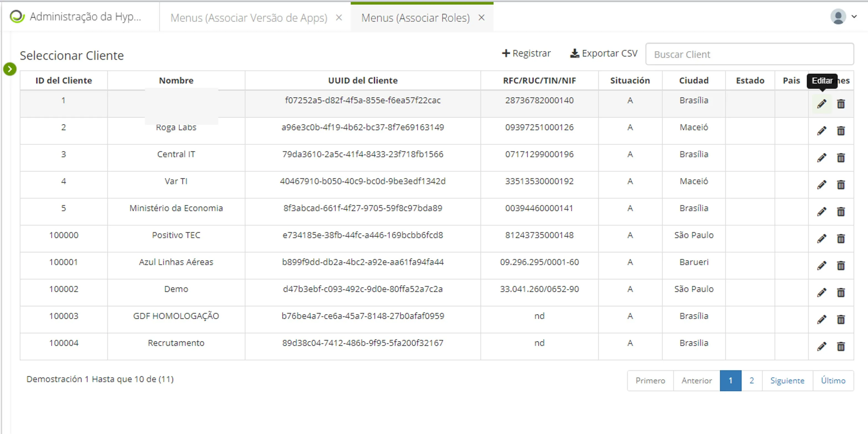Delete the Var TI client
This screenshot has height=434, width=868.
pyautogui.click(x=841, y=184)
